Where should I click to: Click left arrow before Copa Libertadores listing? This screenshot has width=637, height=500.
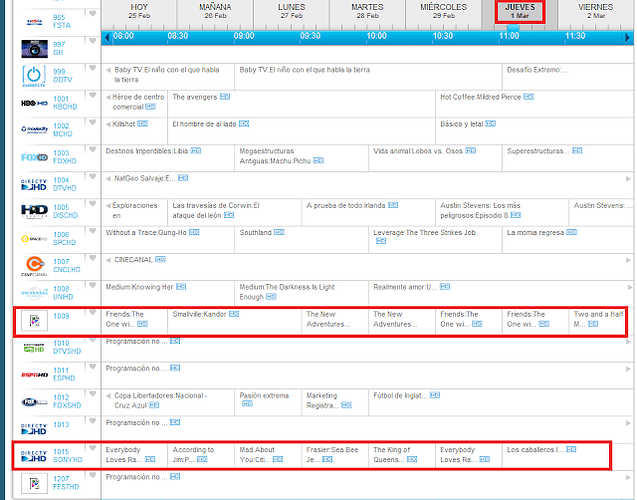click(108, 396)
